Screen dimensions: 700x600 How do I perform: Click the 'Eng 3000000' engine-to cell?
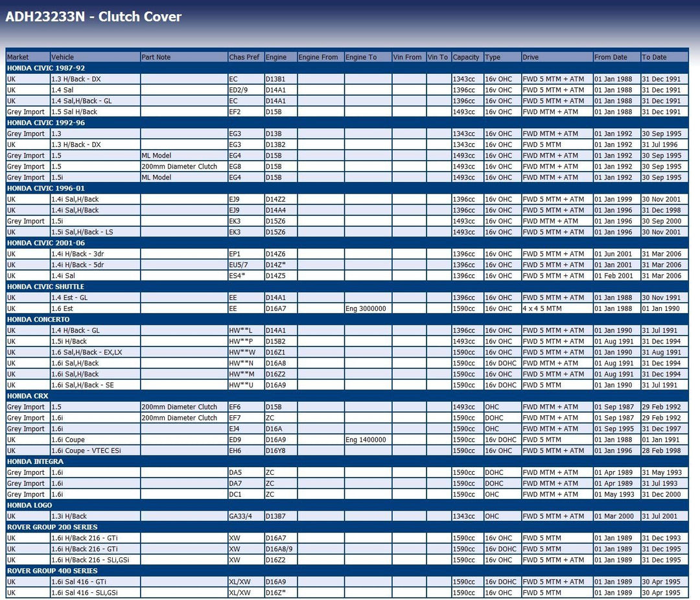(x=368, y=309)
